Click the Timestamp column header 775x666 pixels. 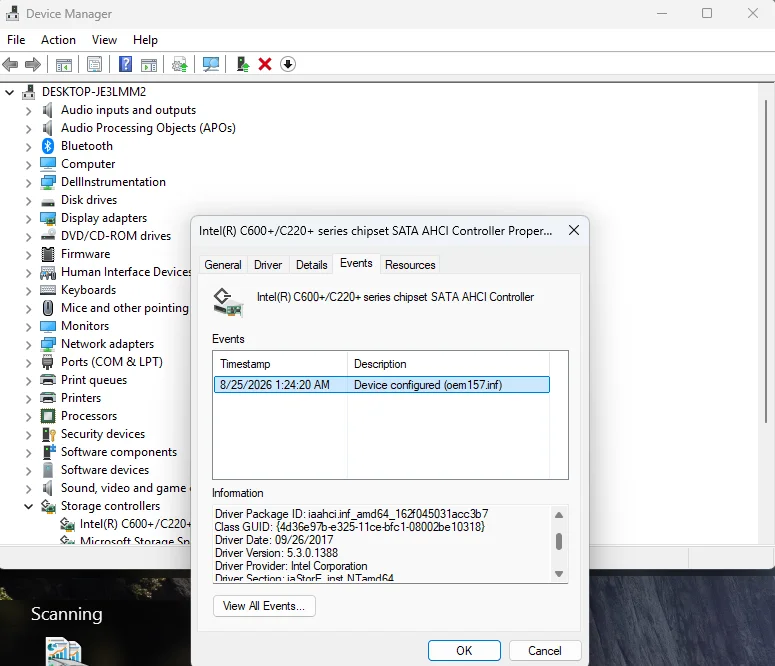(x=281, y=364)
